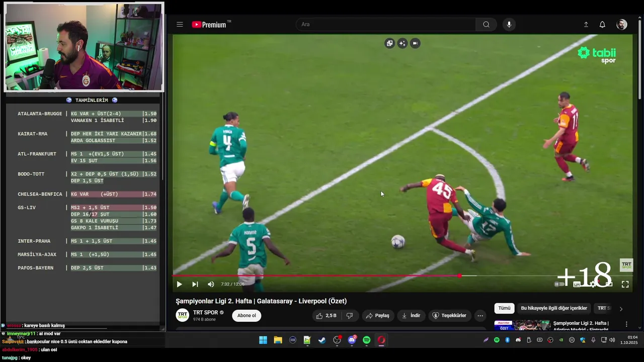Send Super Thanks via Teşekkürler
The height and width of the screenshot is (362, 644).
tap(449, 316)
